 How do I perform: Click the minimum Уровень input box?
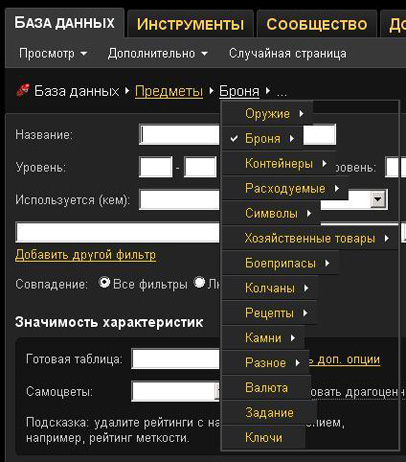point(156,167)
